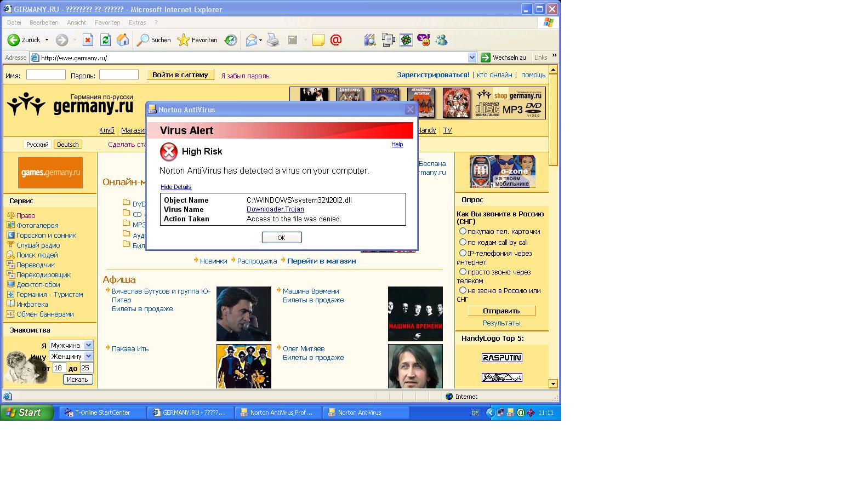Viewport: 855px width, 504px height.
Task: Click the Zurück back arrow button
Action: (x=24, y=40)
